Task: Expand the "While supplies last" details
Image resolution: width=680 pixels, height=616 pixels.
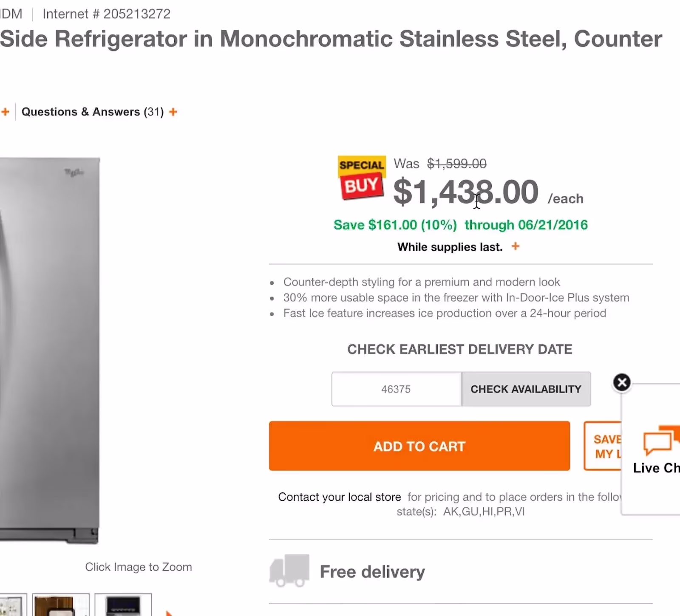Action: pos(516,246)
